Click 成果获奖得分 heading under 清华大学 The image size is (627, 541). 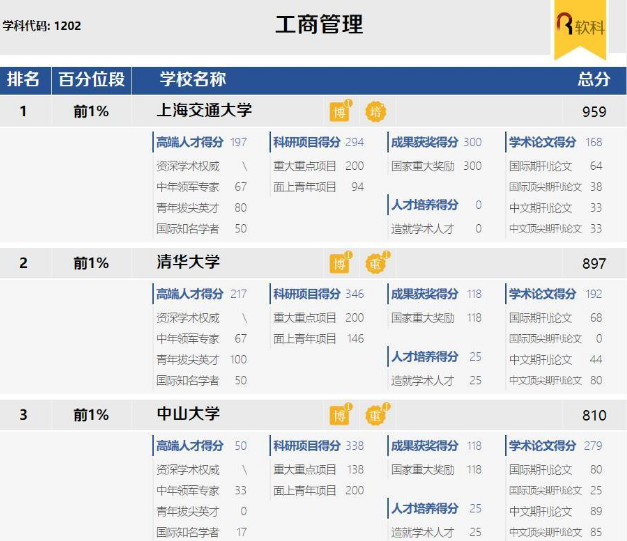coord(425,294)
